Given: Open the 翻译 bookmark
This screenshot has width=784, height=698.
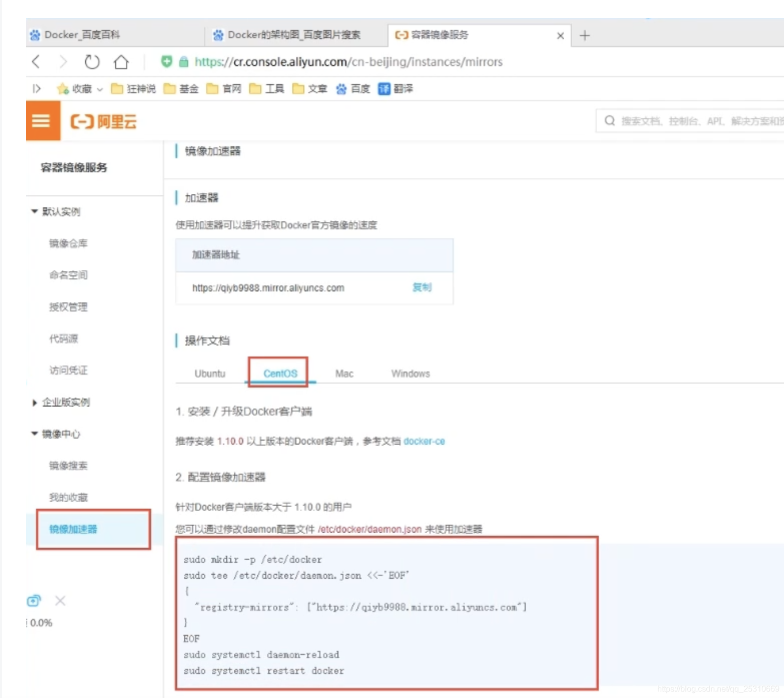Looking at the screenshot, I should (x=396, y=89).
